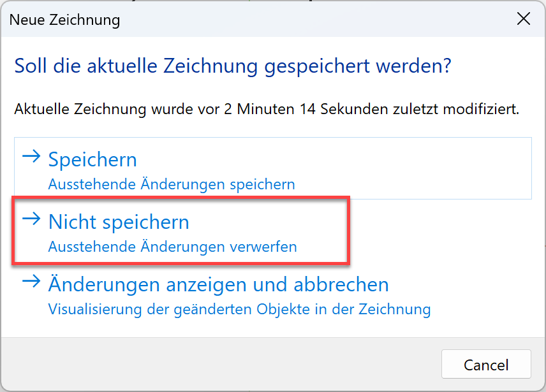Click empty title bar space left of X
The width and height of the screenshot is (546, 392).
(x=319, y=20)
